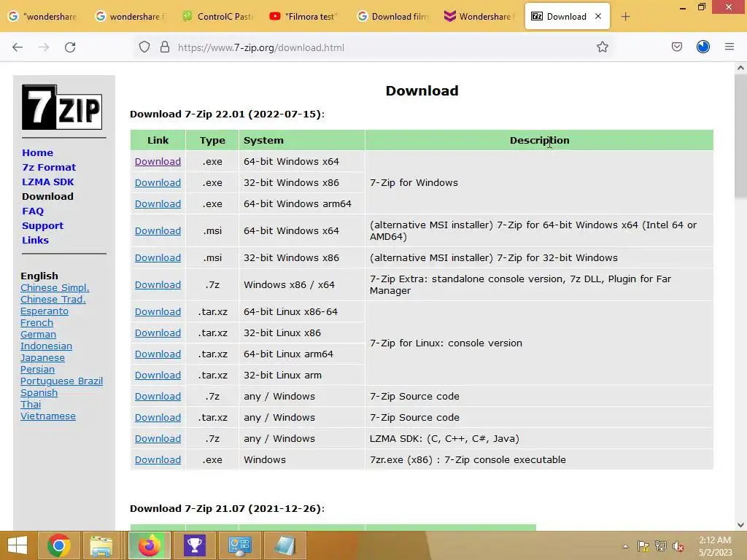The width and height of the screenshot is (747, 560).
Task: Switch language to Chinese Simpl.
Action: [55, 287]
